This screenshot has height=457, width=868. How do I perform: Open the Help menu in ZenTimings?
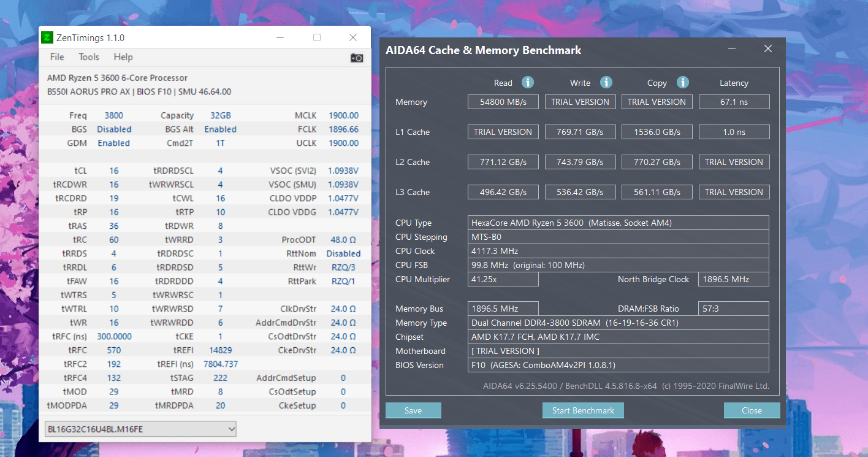click(123, 57)
